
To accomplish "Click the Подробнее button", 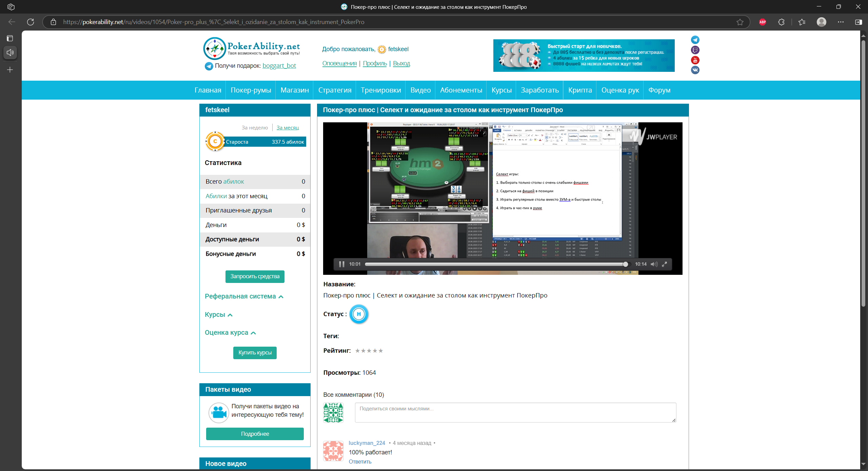I will pyautogui.click(x=255, y=434).
